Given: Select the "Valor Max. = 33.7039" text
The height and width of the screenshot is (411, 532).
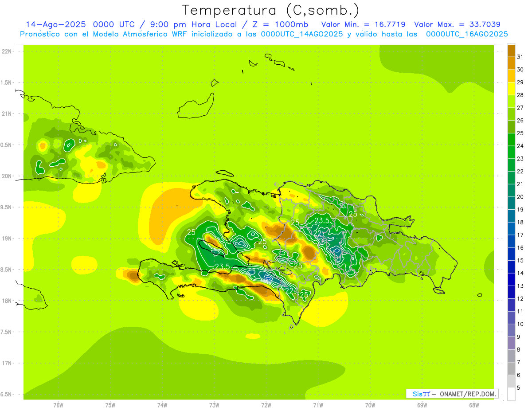Looking at the screenshot, I should (457, 24).
